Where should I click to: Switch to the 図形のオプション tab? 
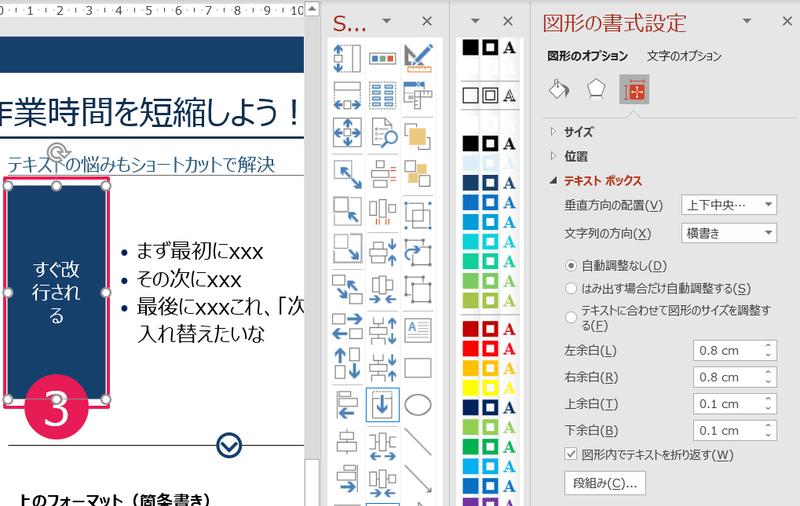pos(587,56)
